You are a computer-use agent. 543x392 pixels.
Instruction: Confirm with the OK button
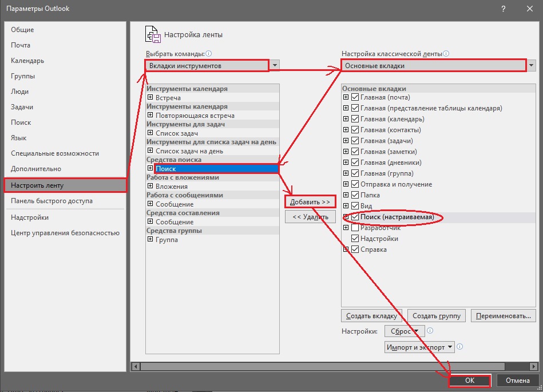point(470,380)
